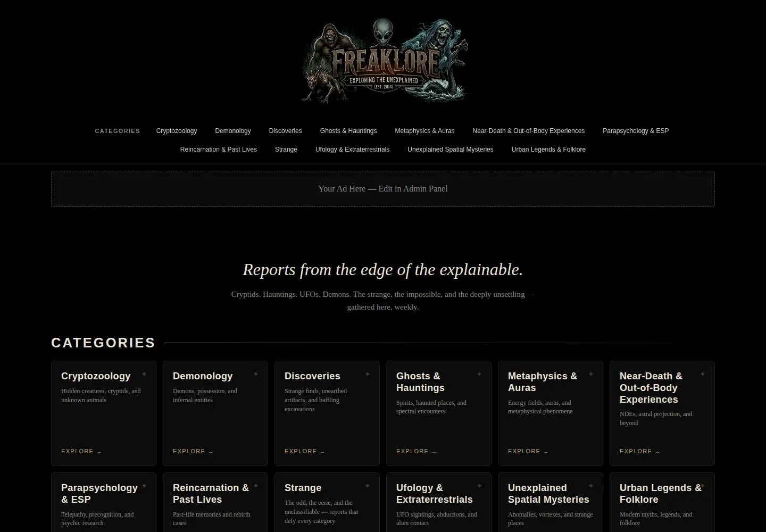
Task: Click the star icon on Unexplained Spatial Mysteries card
Action: (x=591, y=486)
